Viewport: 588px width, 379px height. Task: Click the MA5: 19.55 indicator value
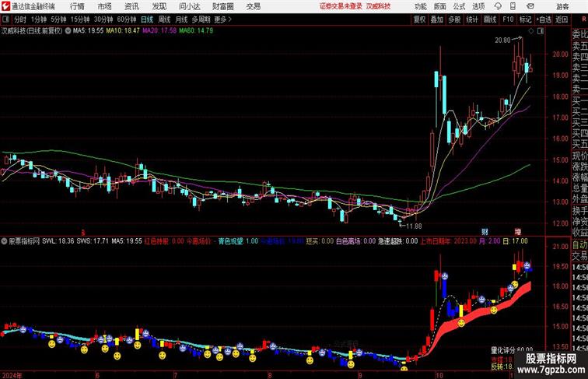(x=88, y=31)
